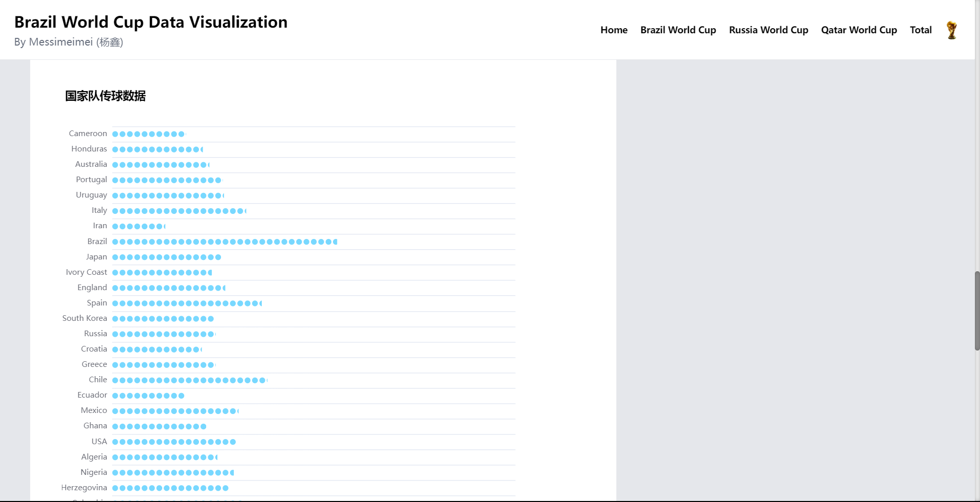Open Russia World Cup section

tap(768, 30)
